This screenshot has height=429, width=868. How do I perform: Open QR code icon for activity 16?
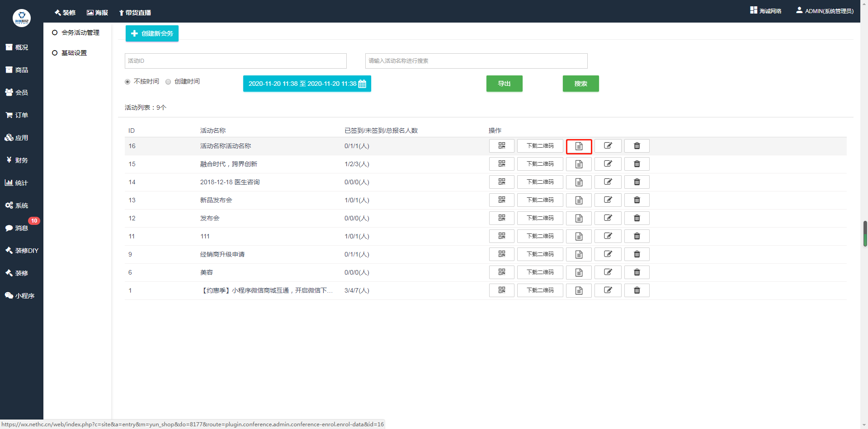point(501,146)
